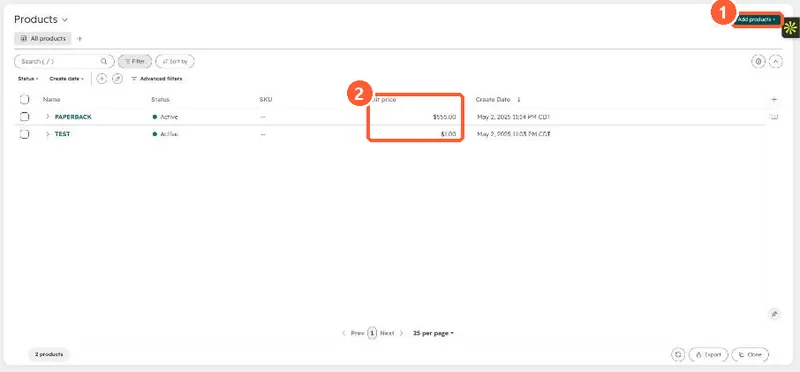Click TEST's Active status cell
Screen dimensions: 800x372
[165, 134]
